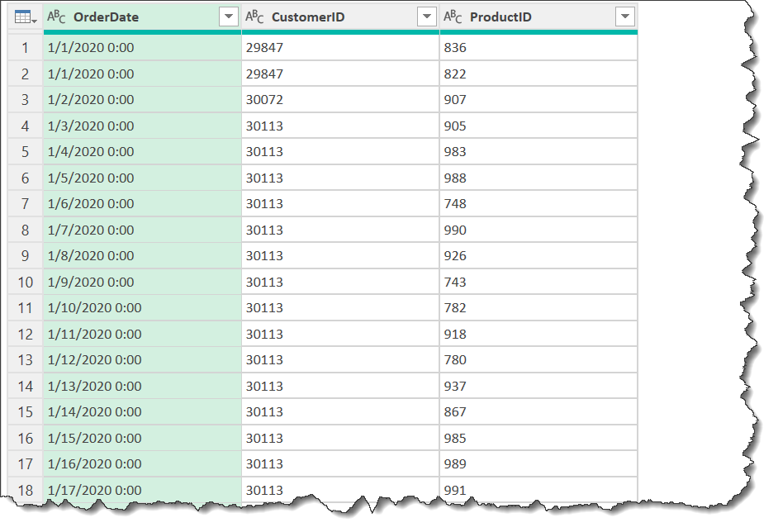Screen dimensions: 778x532
Task: Click OrderDate cell 1/3/2020 0:00
Action: pyautogui.click(x=142, y=126)
